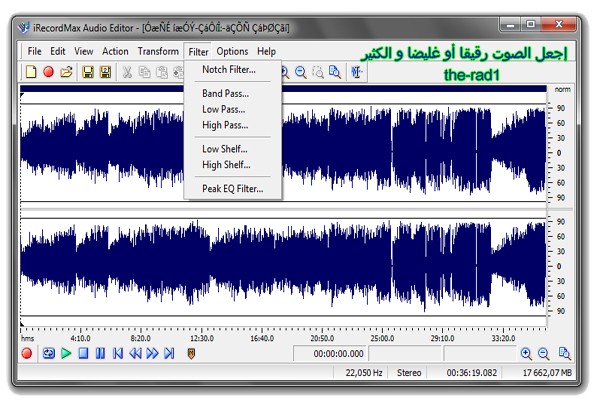
Task: Click the Zoom Out magnifier in the bottom bar
Action: [543, 354]
